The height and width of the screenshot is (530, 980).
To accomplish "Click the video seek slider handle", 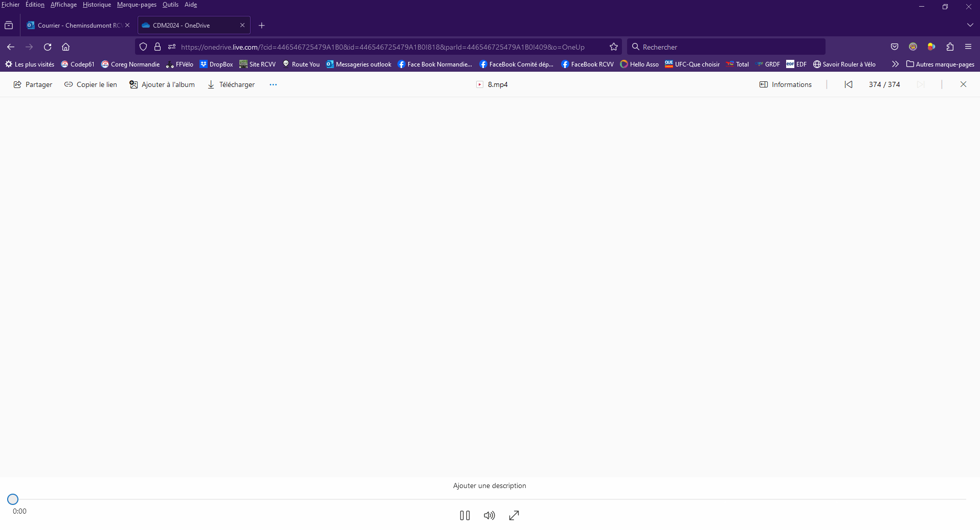I will (x=13, y=499).
